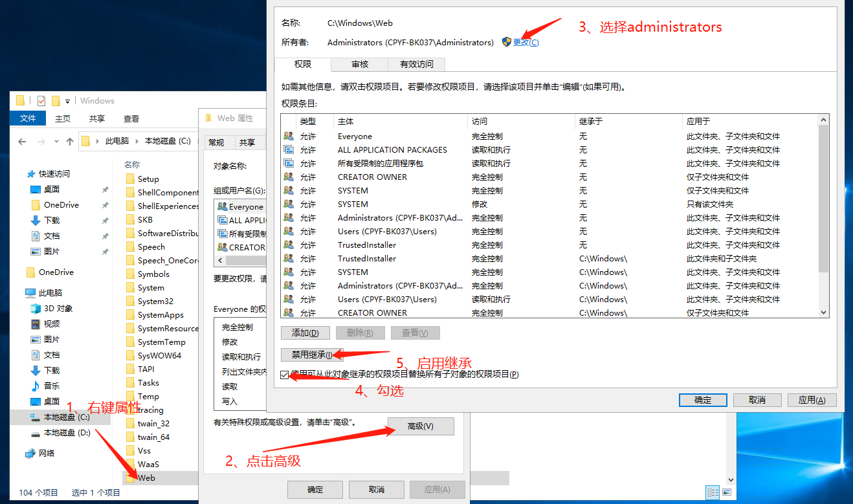
Task: Click the 音乐 note icon in navigation pane
Action: point(36,386)
